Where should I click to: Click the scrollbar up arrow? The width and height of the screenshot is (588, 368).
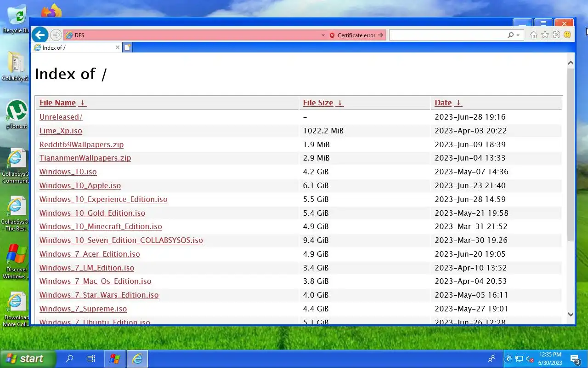coord(571,63)
